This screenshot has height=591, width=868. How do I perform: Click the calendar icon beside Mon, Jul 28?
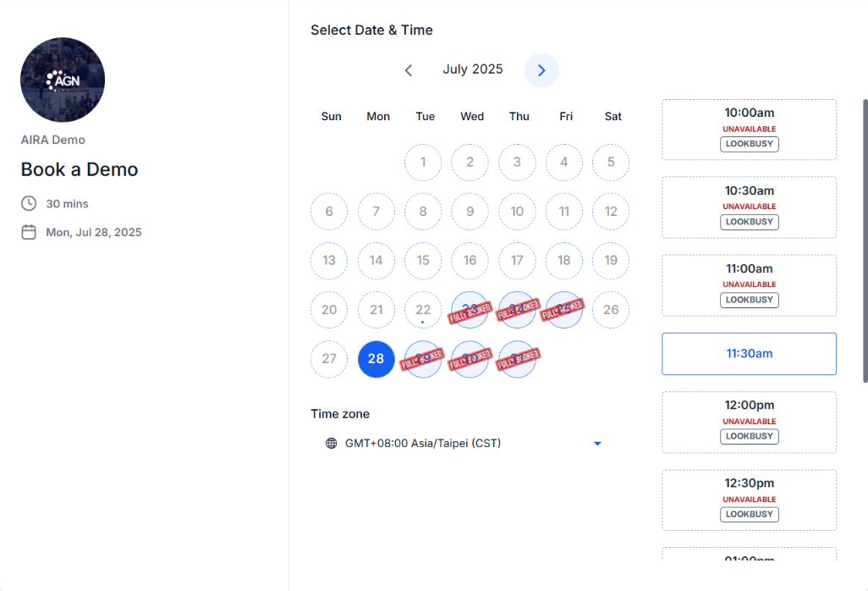point(29,232)
